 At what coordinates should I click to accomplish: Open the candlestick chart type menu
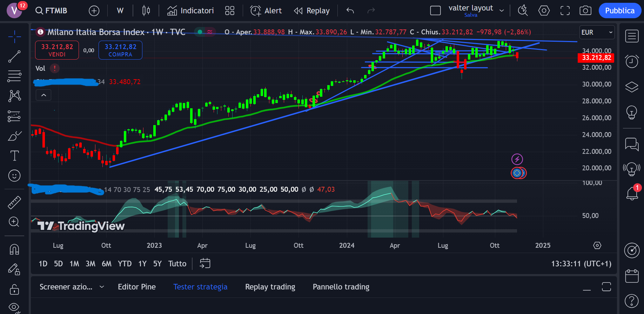point(146,11)
